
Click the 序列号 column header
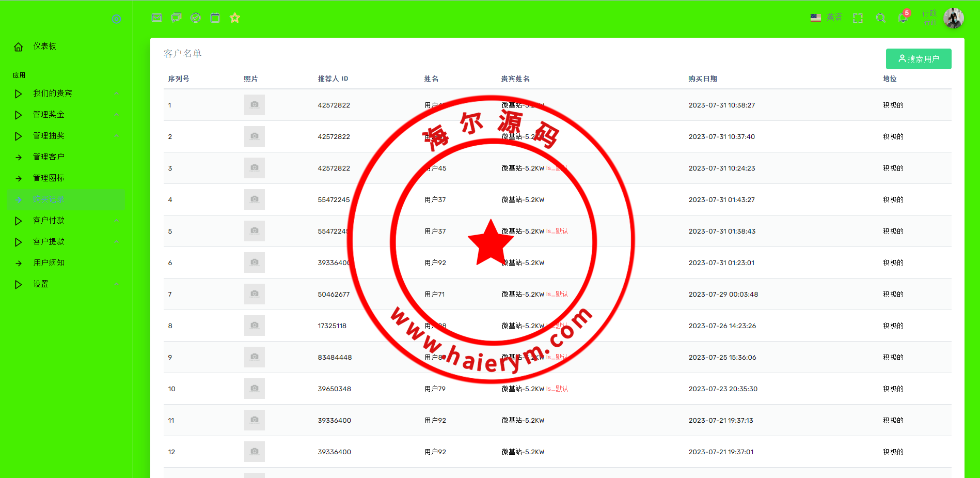click(179, 79)
